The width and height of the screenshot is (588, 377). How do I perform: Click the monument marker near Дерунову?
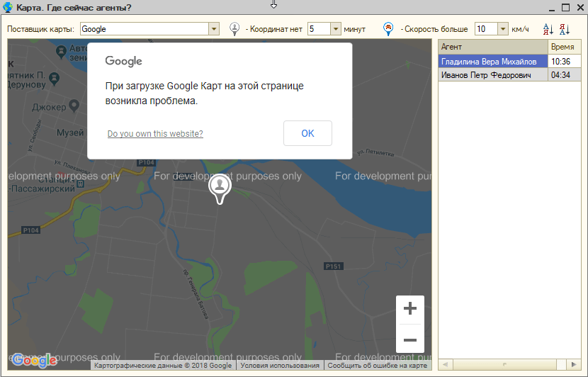[55, 79]
